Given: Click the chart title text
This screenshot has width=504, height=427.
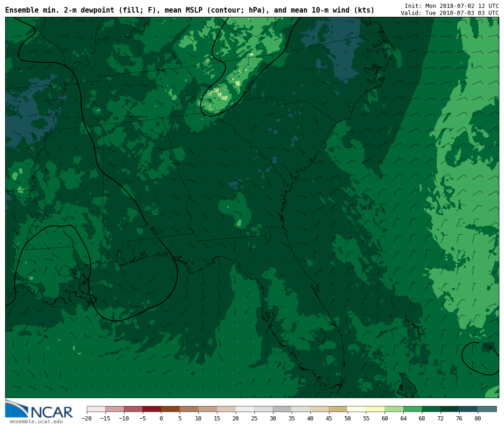Looking at the screenshot, I should pyautogui.click(x=189, y=10).
